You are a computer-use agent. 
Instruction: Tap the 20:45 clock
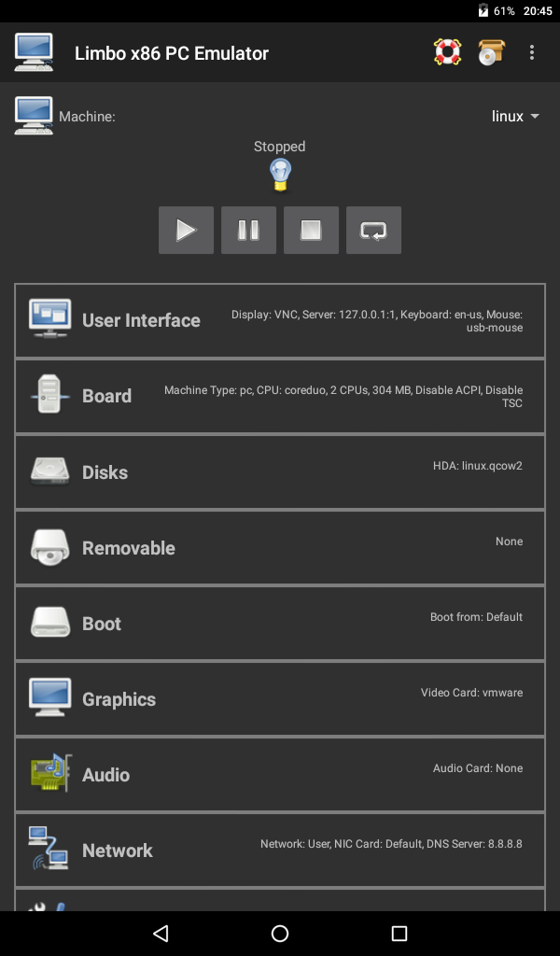pos(538,11)
